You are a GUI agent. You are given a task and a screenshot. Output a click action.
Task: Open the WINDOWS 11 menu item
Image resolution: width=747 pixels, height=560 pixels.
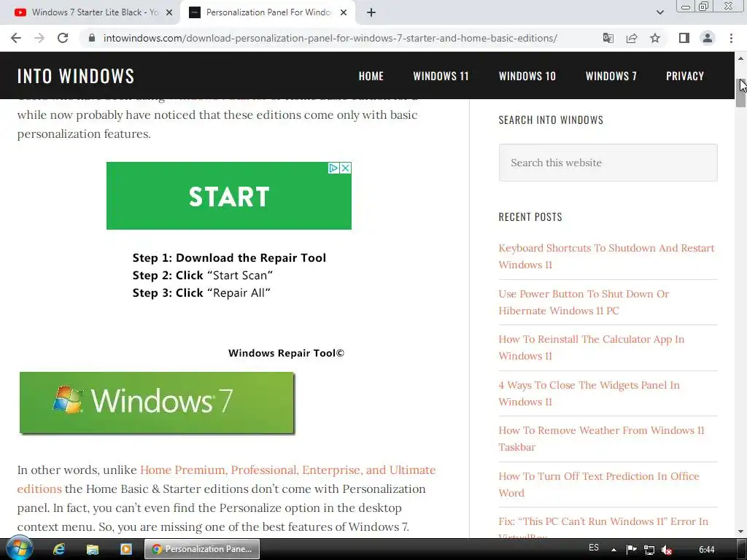[441, 76]
